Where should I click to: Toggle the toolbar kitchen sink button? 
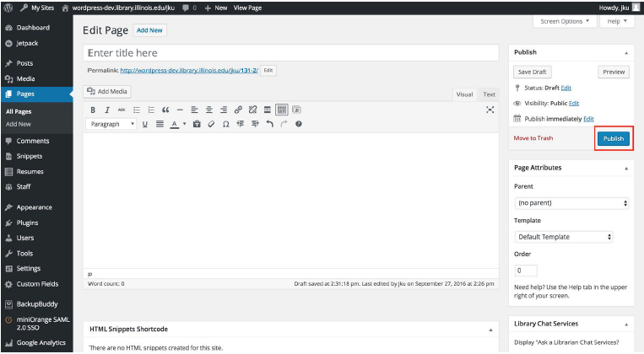tap(282, 110)
